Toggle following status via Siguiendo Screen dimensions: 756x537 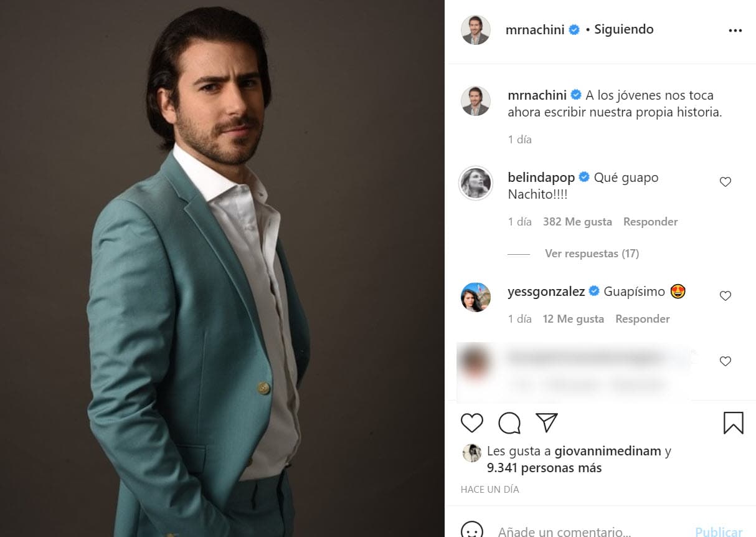[x=623, y=29]
